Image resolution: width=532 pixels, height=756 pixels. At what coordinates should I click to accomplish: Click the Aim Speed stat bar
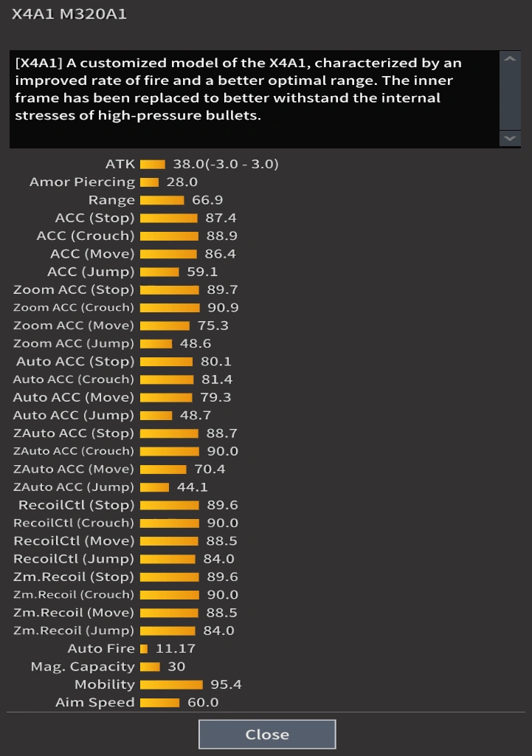[x=159, y=703]
